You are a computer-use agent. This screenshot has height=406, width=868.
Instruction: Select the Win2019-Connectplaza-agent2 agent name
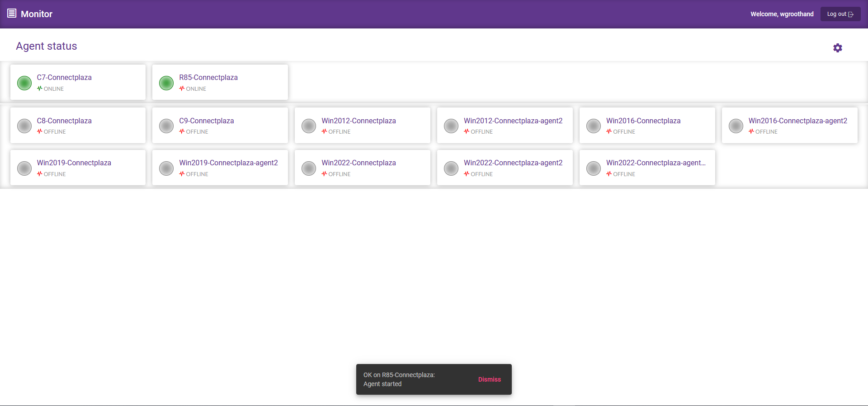[x=228, y=163]
